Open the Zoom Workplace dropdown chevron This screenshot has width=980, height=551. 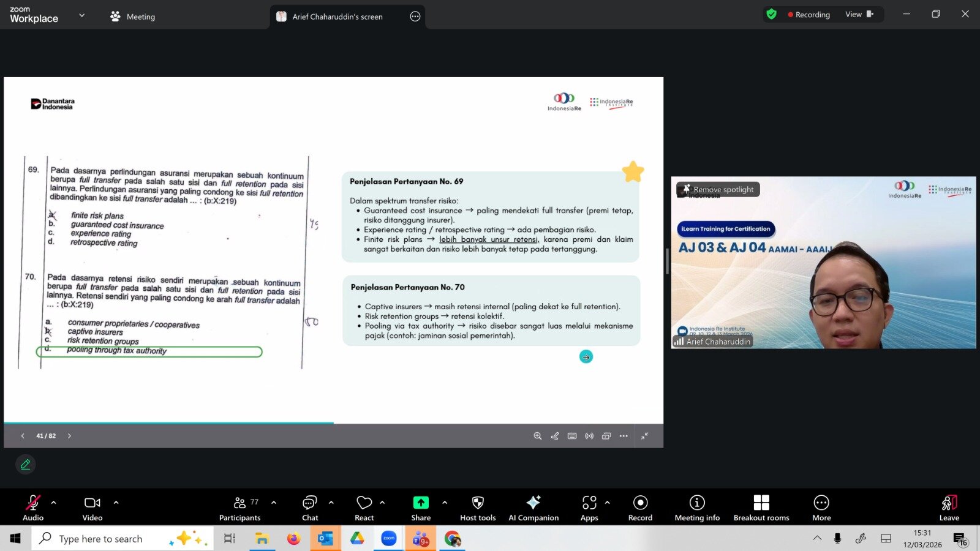click(x=82, y=15)
